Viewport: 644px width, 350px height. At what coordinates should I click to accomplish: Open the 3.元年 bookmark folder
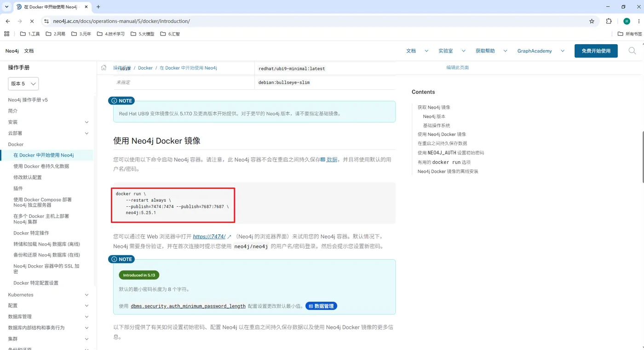pyautogui.click(x=81, y=34)
